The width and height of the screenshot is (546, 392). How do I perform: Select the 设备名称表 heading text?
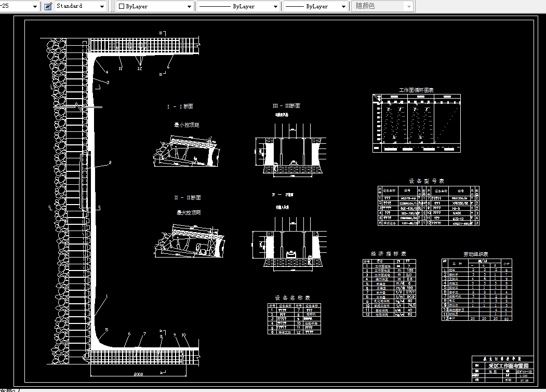pyautogui.click(x=292, y=298)
